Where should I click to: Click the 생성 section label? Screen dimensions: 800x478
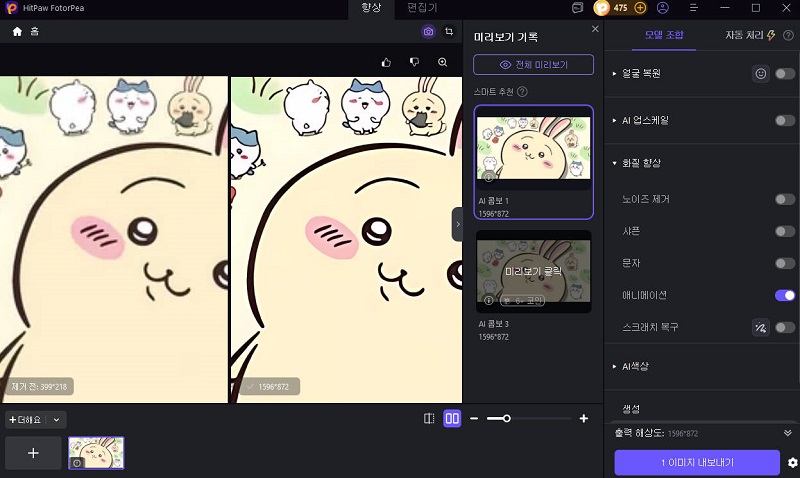tap(631, 409)
